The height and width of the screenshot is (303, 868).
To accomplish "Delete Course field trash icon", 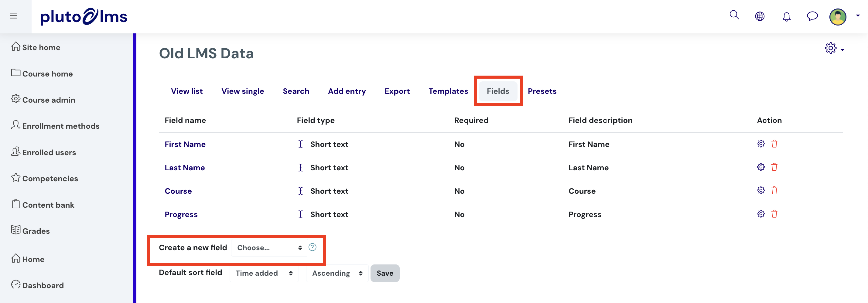I will [774, 191].
